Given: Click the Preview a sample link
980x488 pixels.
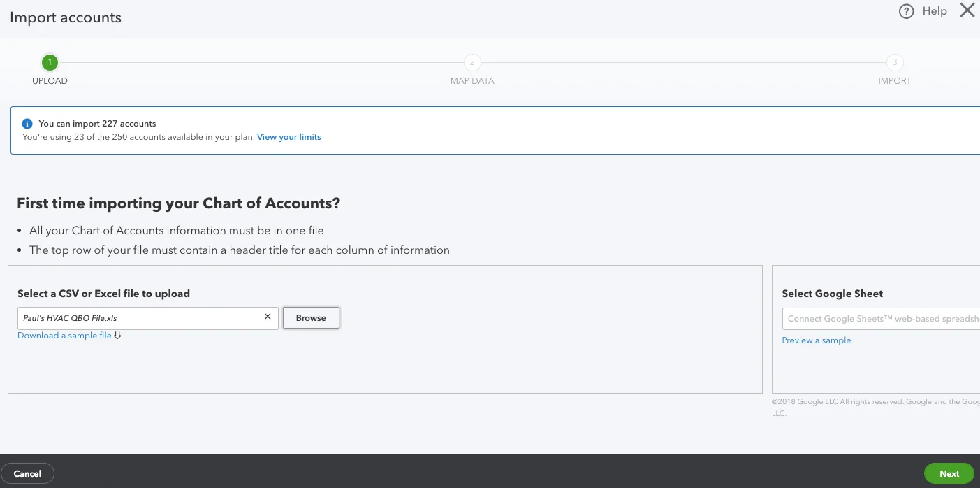Looking at the screenshot, I should pyautogui.click(x=817, y=340).
